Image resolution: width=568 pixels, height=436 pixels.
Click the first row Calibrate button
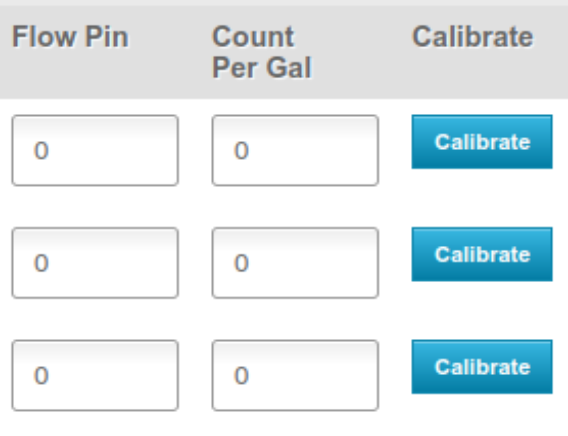tap(482, 142)
